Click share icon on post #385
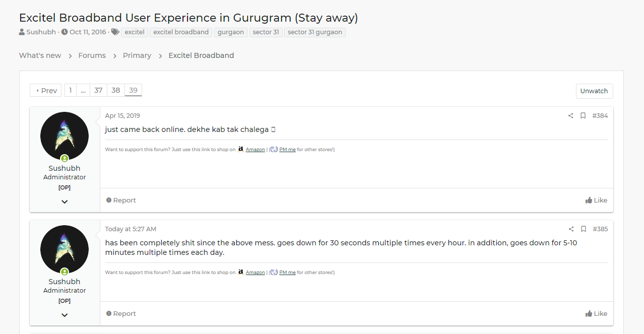This screenshot has width=644, height=334. [570, 229]
